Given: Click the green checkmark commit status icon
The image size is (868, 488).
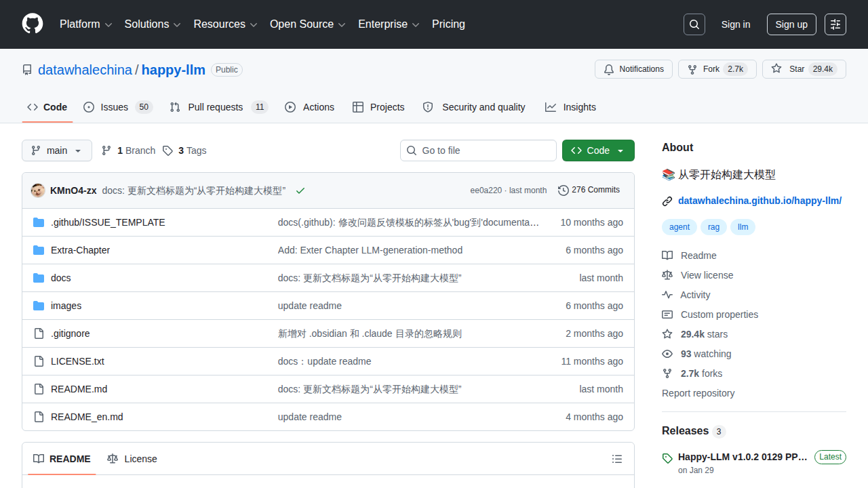Looking at the screenshot, I should click(x=300, y=190).
